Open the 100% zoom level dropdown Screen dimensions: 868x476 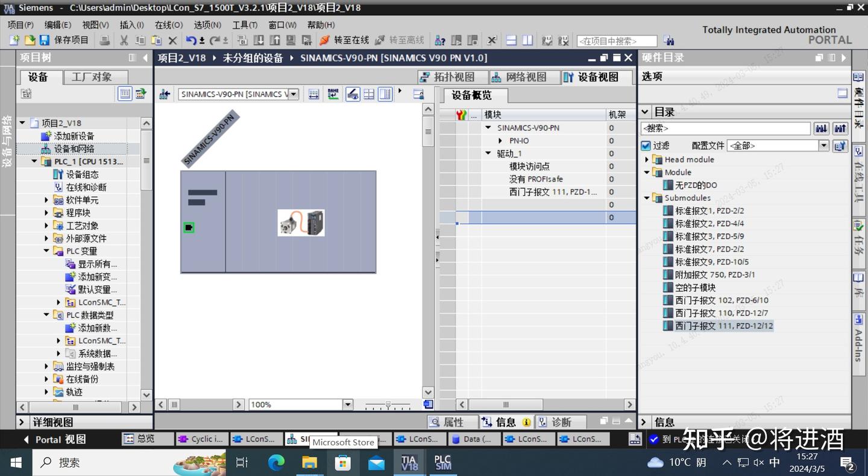[x=347, y=405]
